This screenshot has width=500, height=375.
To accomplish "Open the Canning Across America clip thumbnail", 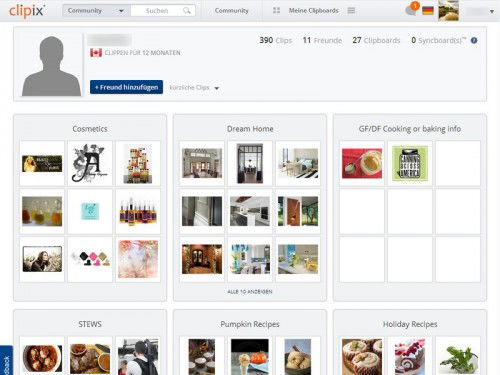I will tap(410, 163).
